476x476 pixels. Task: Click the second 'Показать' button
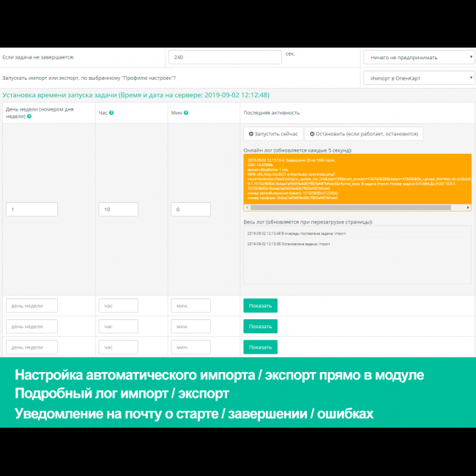coord(260,326)
